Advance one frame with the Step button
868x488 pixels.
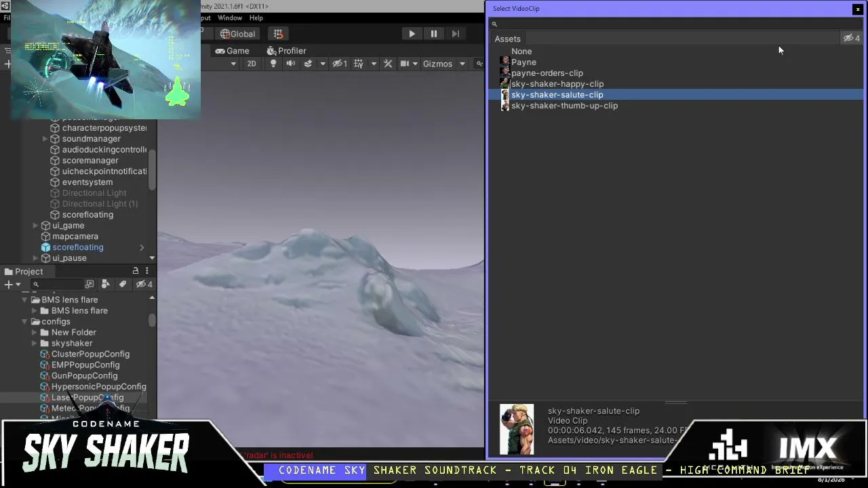point(456,34)
